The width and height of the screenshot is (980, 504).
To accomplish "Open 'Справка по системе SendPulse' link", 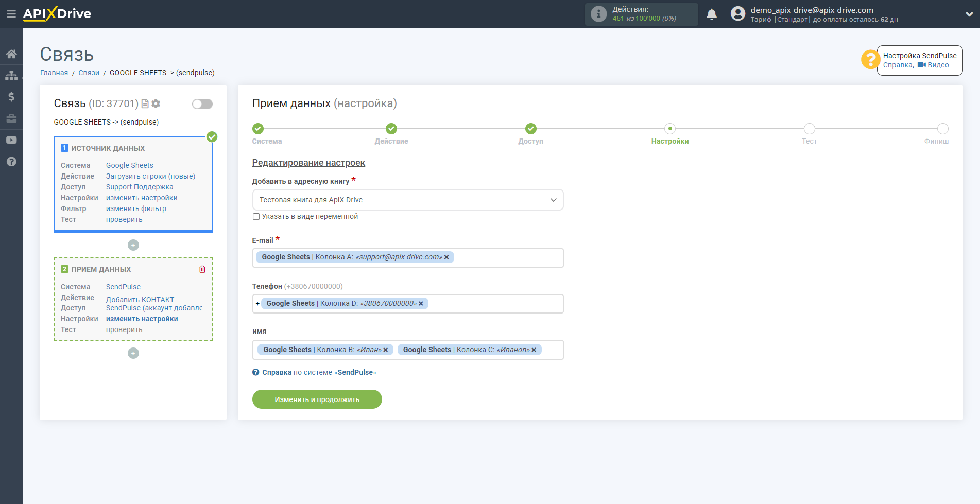I will click(x=319, y=372).
